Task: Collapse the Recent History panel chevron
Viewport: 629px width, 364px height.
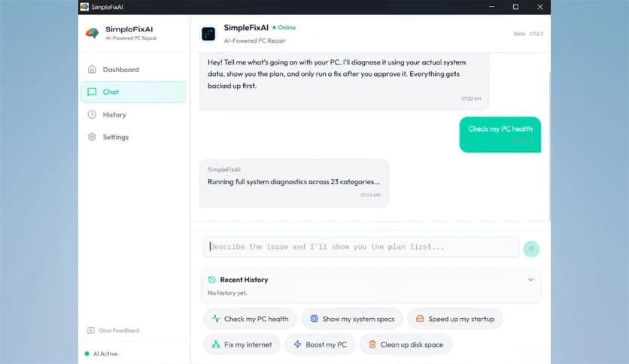Action: click(530, 280)
